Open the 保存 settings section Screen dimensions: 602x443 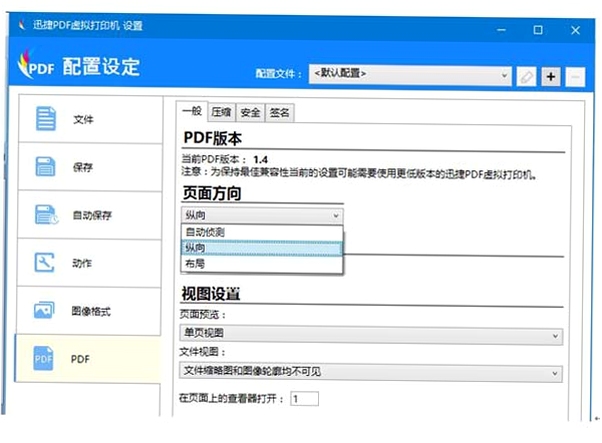pyautogui.click(x=90, y=167)
